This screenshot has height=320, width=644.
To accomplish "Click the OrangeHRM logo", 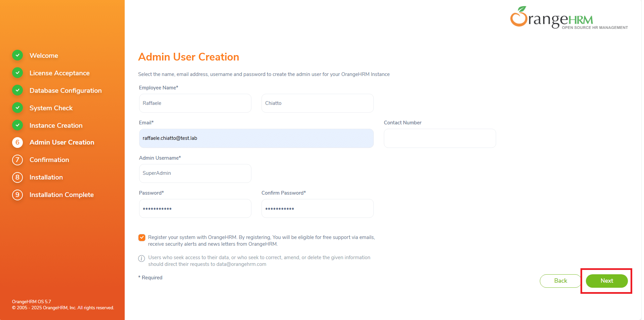I will pos(568,18).
